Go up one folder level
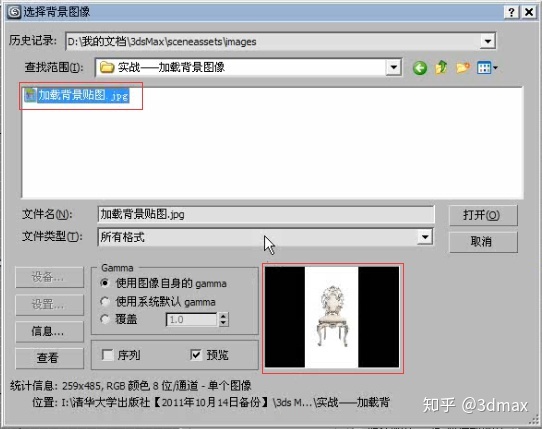The image size is (542, 429). coord(441,67)
